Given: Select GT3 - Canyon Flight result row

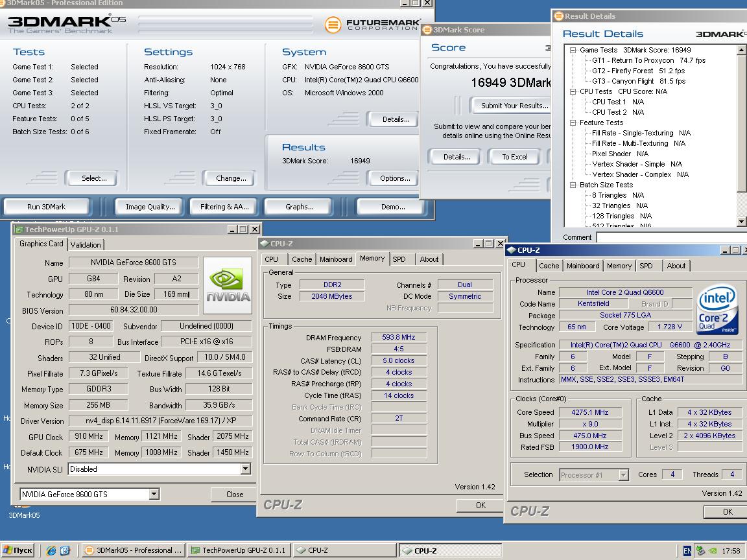Looking at the screenshot, I should click(x=638, y=81).
